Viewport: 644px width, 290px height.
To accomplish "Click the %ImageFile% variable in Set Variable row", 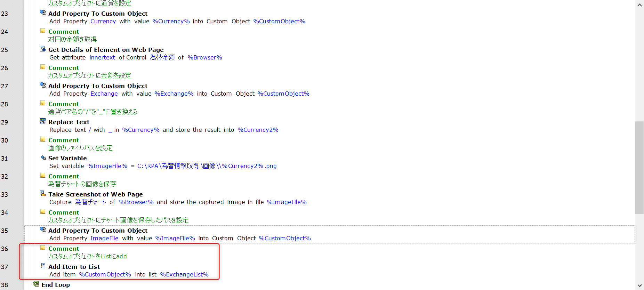I will (107, 166).
